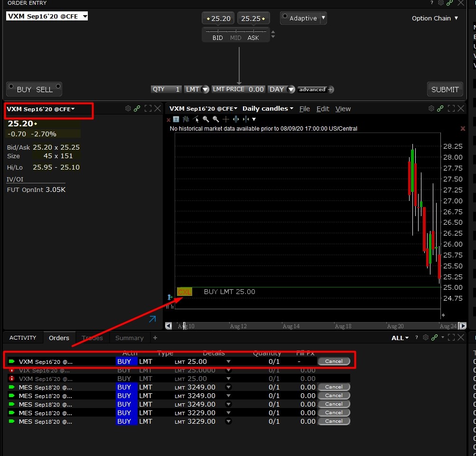The width and height of the screenshot is (476, 456).
Task: Toggle the Adaptive order radio
Action: [285, 16]
